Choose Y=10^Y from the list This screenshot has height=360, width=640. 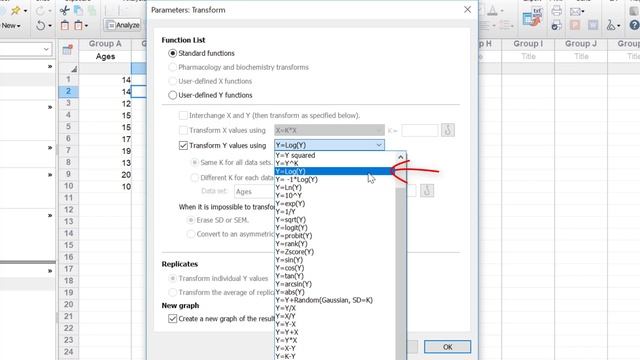[x=335, y=196]
